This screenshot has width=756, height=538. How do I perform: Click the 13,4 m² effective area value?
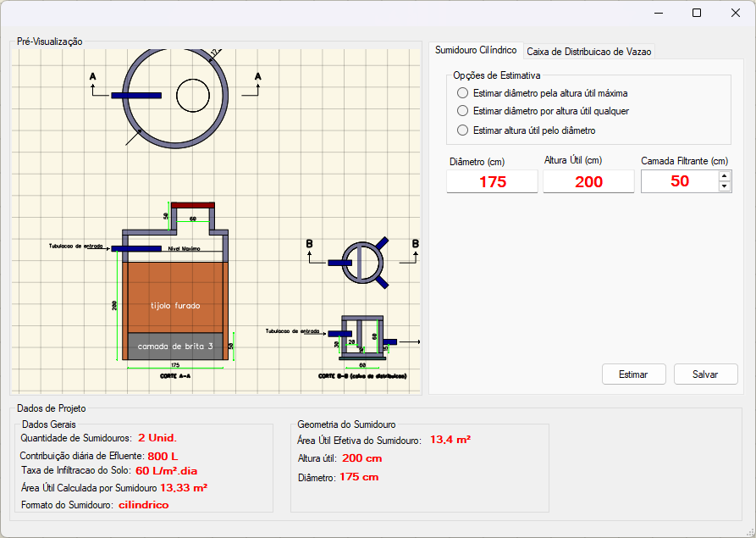[x=450, y=440]
